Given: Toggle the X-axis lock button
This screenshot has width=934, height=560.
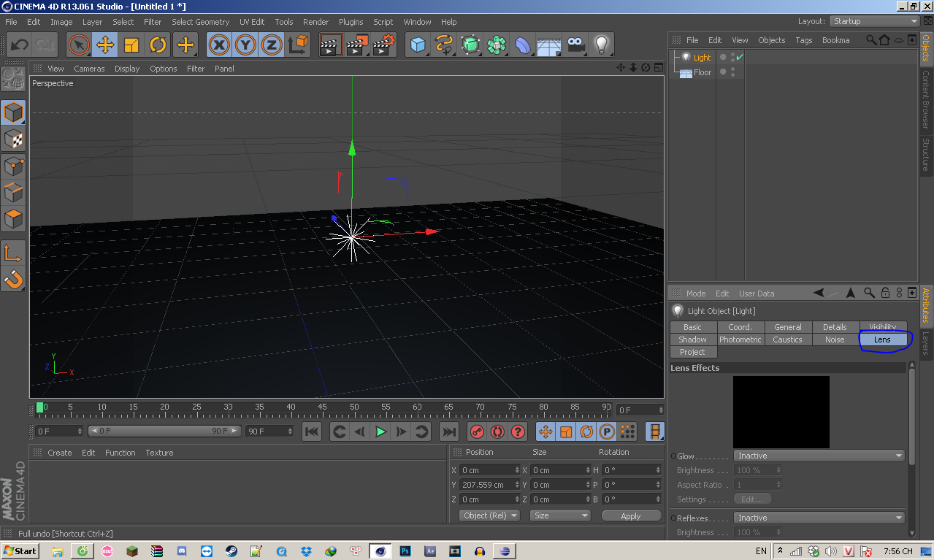Looking at the screenshot, I should (218, 45).
